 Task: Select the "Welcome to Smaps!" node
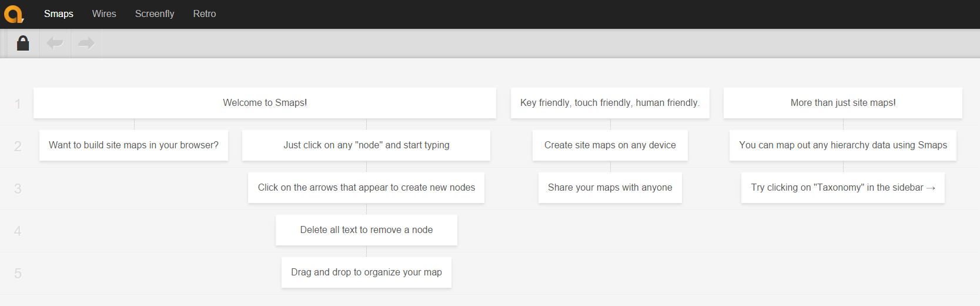(265, 103)
